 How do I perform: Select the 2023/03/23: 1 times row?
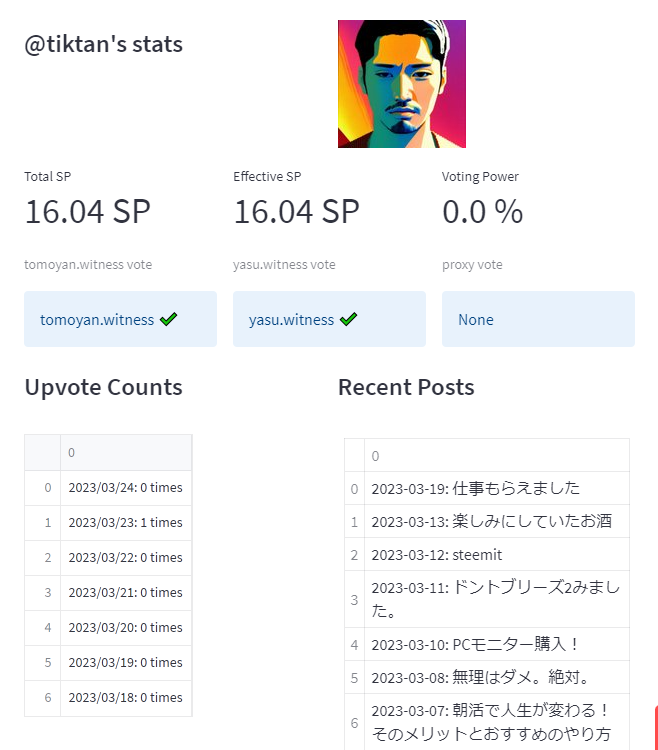pyautogui.click(x=108, y=523)
